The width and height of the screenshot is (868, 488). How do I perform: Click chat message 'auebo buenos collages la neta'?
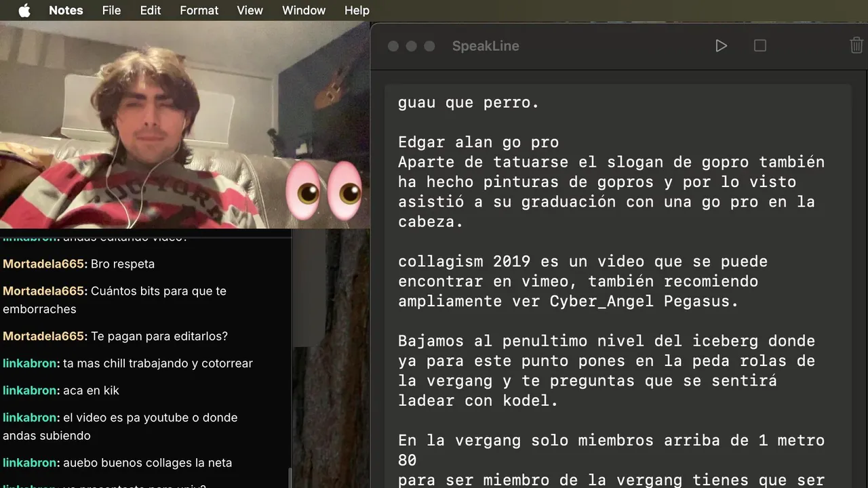[x=147, y=463]
